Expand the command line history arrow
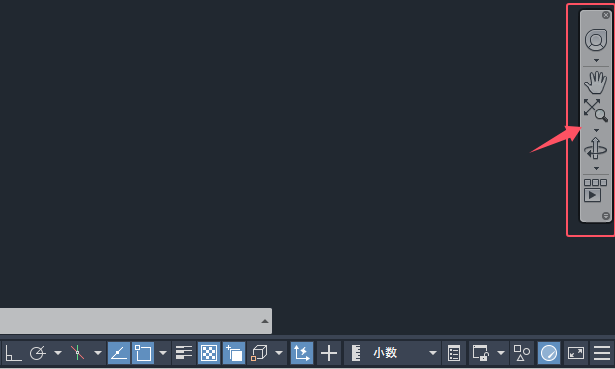 coord(265,321)
